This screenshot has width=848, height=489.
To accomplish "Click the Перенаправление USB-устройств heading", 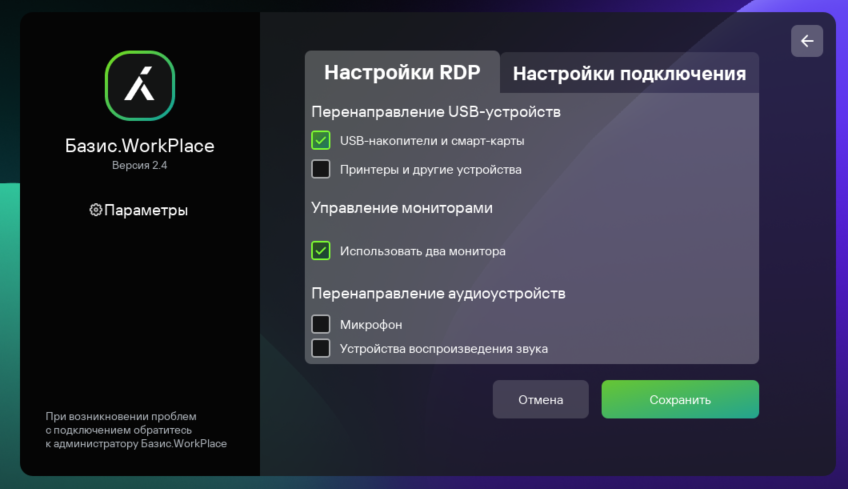I will (x=436, y=112).
